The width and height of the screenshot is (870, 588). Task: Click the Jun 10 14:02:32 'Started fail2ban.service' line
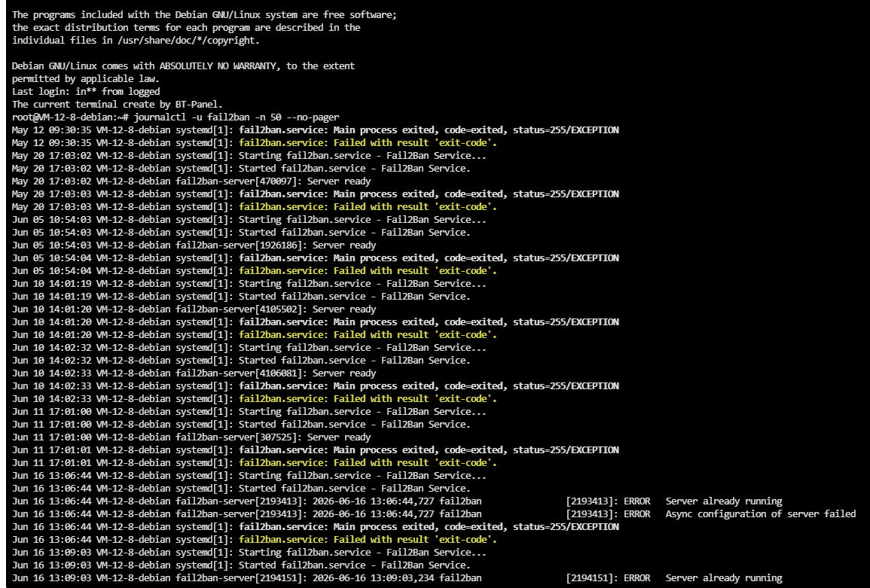(x=241, y=360)
